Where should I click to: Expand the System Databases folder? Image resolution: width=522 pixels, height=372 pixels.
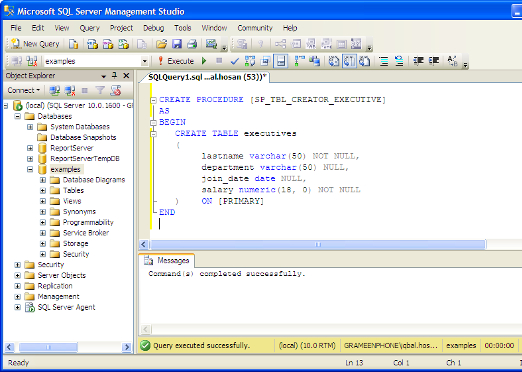(30, 127)
